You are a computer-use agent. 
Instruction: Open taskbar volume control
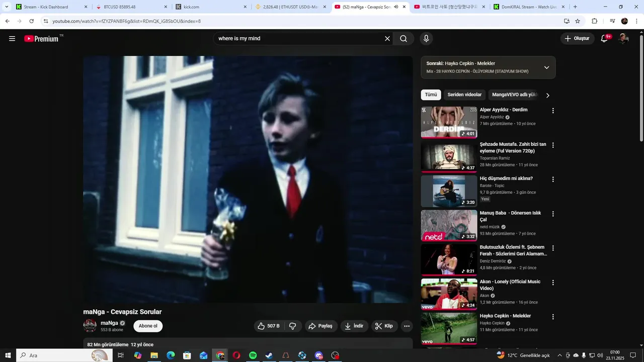click(600, 355)
